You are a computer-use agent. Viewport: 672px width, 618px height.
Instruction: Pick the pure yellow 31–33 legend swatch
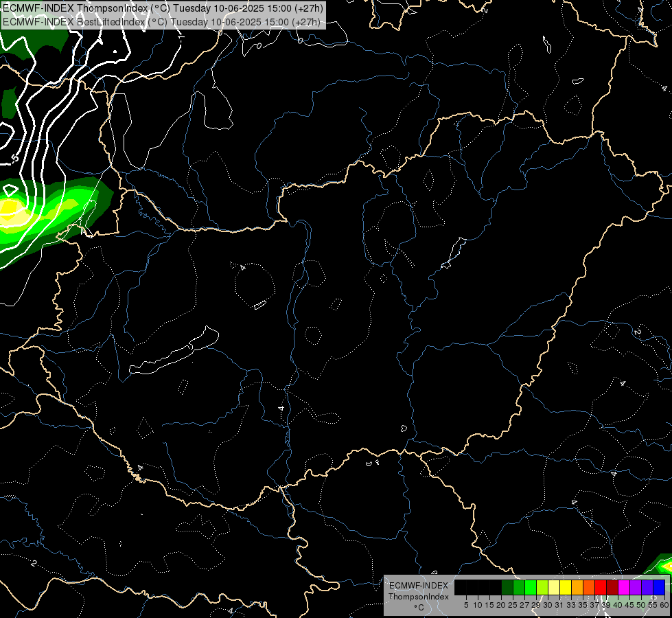(566, 587)
